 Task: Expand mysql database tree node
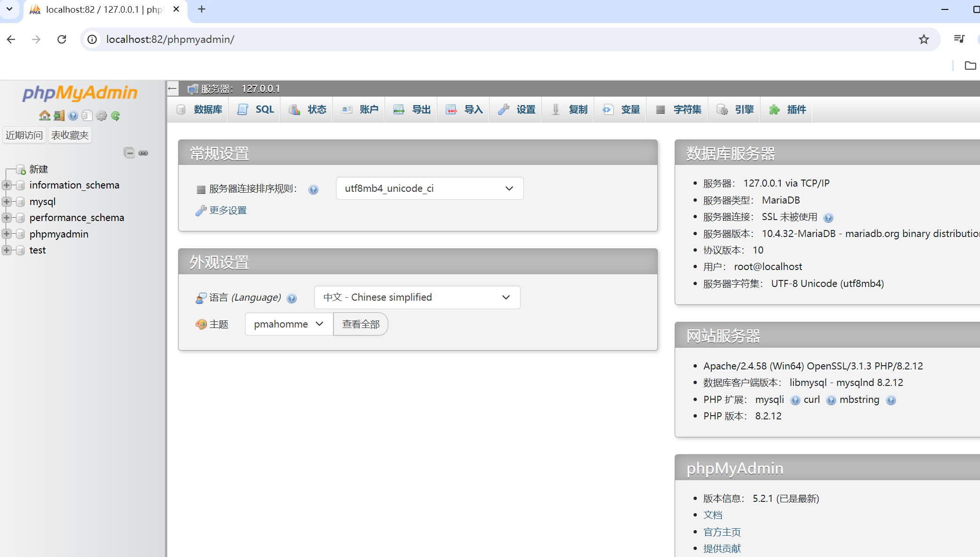click(7, 202)
